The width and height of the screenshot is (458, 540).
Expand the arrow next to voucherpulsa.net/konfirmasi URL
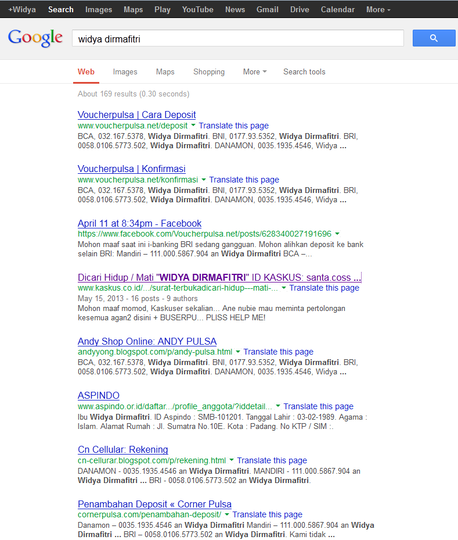click(x=204, y=179)
